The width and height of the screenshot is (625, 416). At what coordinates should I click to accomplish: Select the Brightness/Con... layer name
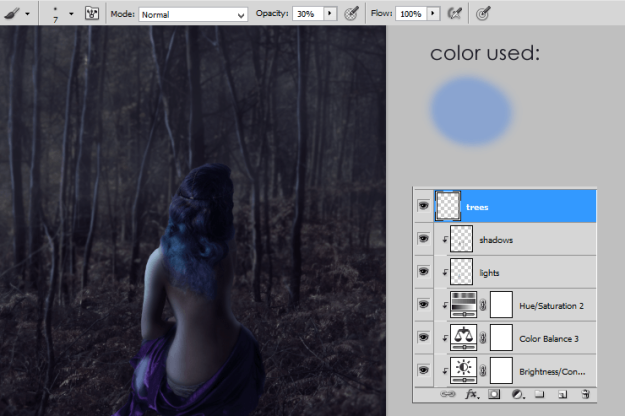click(x=552, y=372)
